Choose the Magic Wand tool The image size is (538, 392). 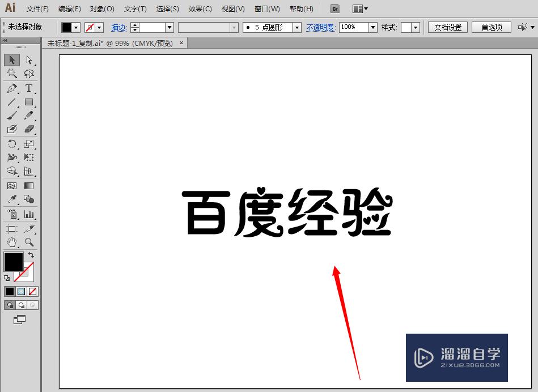(x=12, y=74)
